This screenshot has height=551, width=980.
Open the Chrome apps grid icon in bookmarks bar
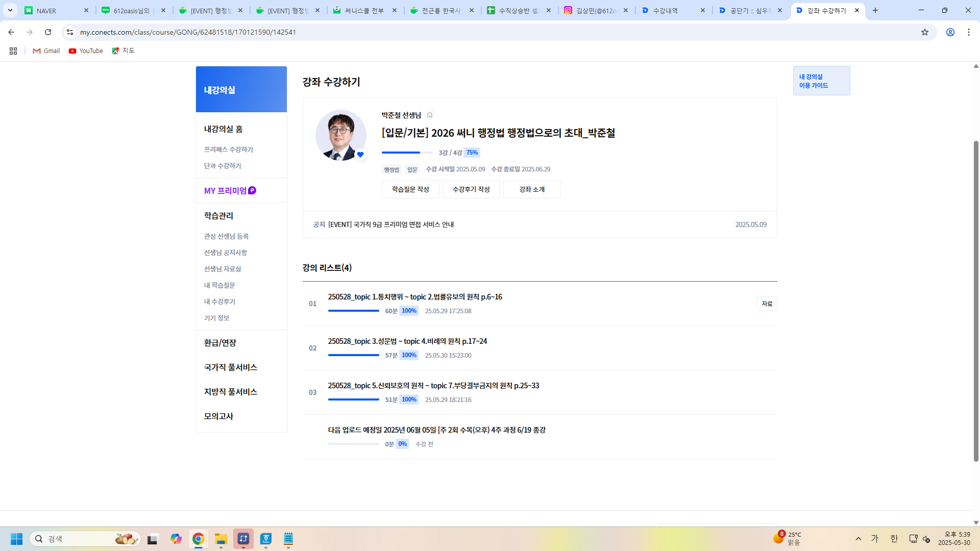(13, 51)
